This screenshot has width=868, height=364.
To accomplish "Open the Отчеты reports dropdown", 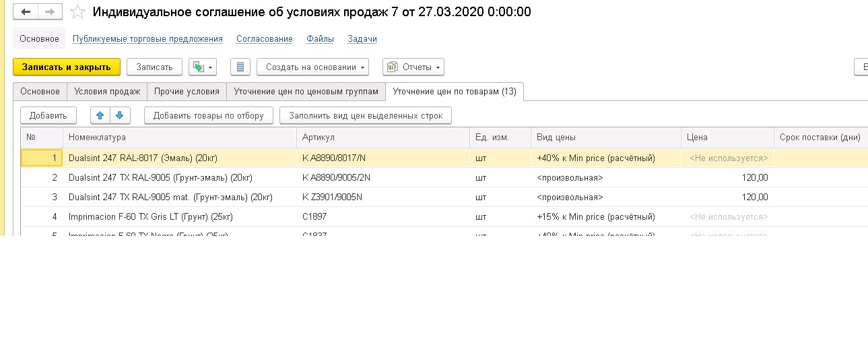I will click(413, 67).
